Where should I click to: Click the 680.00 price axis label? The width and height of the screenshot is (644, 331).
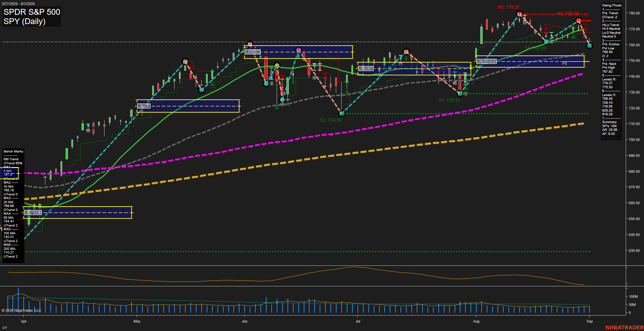click(634, 172)
